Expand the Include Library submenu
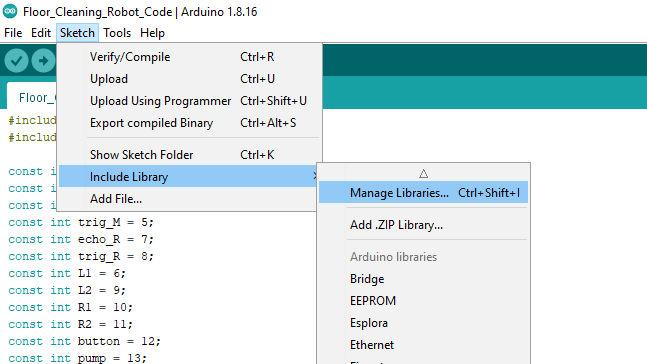The image size is (647, 364). pos(189,177)
